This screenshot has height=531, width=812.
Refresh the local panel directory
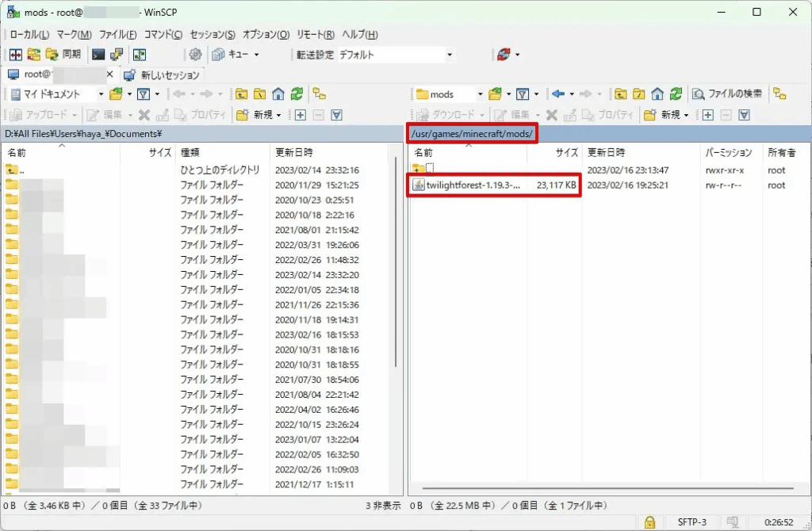click(x=296, y=94)
